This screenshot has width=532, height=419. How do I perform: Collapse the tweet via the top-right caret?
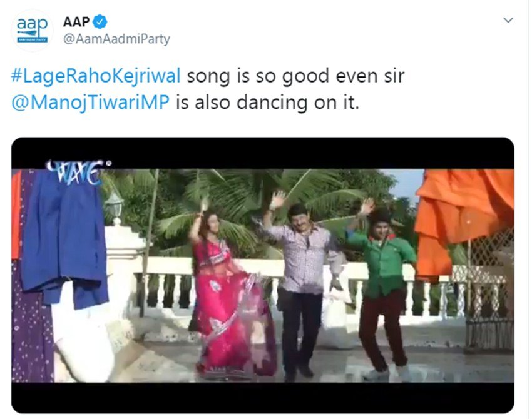pyautogui.click(x=508, y=20)
